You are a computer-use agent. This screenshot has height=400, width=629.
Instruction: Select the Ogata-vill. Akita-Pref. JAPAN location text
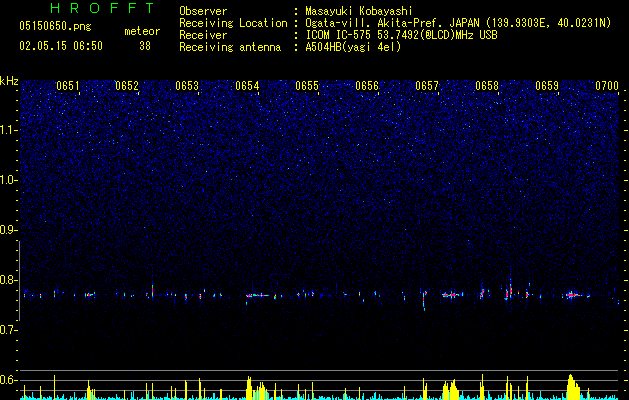click(458, 23)
